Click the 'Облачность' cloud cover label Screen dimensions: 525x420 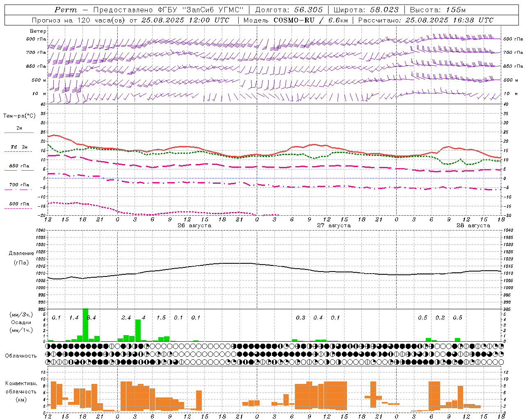21,356
